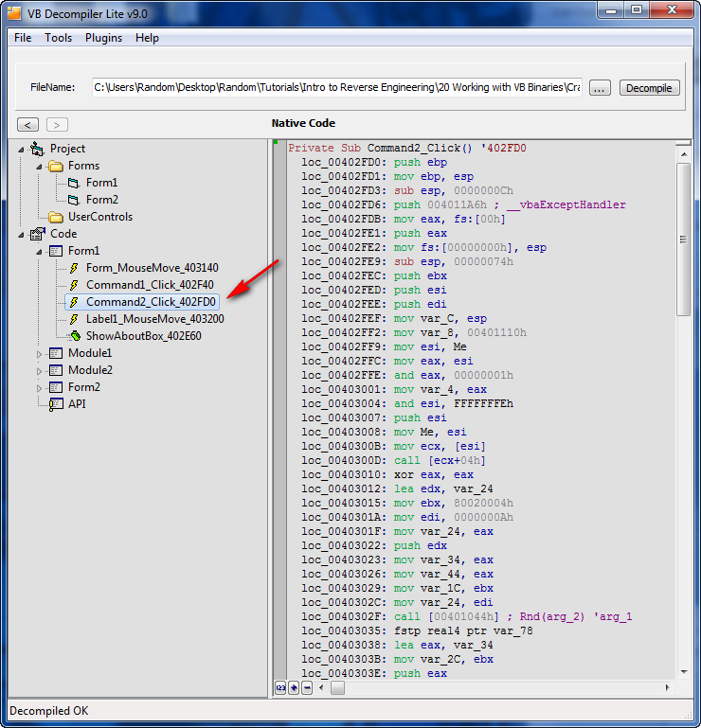The image size is (701, 728).
Task: Click the Label1_MouseMove lightning icon
Action: pyautogui.click(x=74, y=319)
